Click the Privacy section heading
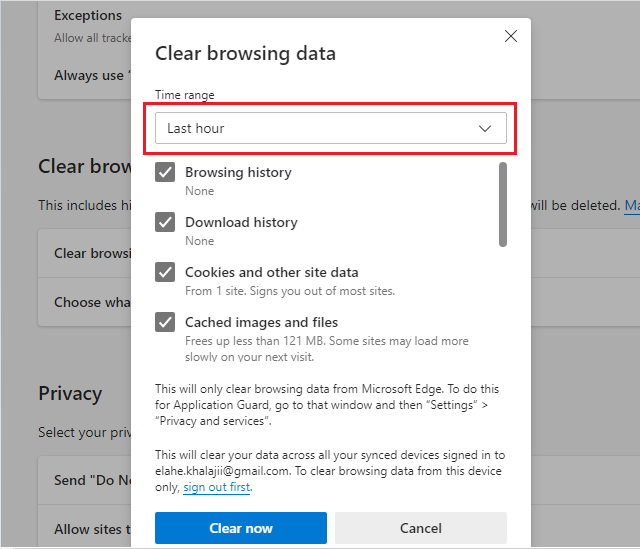 (70, 393)
